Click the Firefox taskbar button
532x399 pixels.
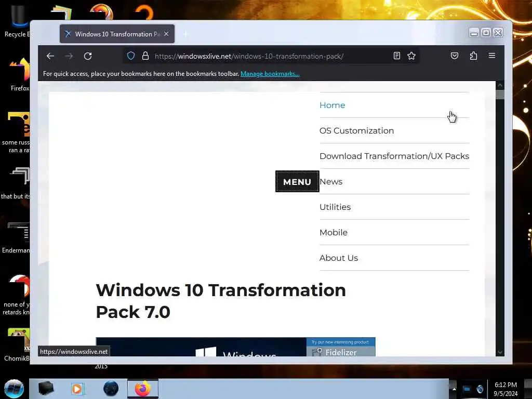click(143, 389)
